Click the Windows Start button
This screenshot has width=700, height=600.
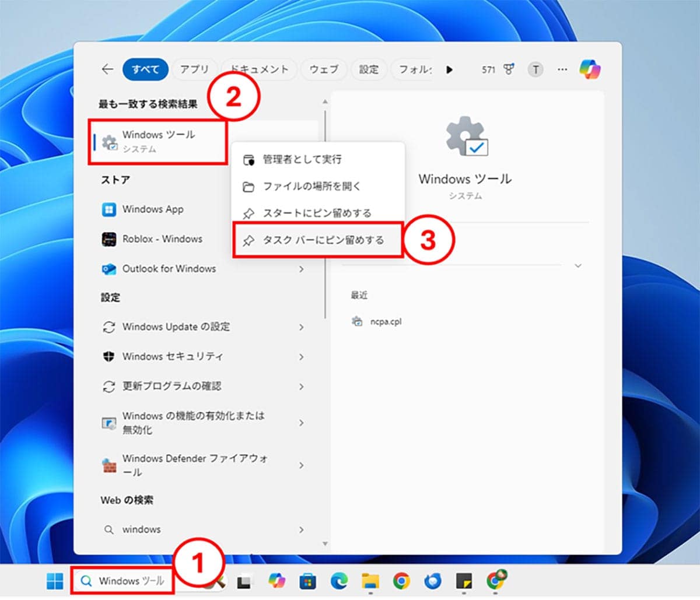click(55, 581)
